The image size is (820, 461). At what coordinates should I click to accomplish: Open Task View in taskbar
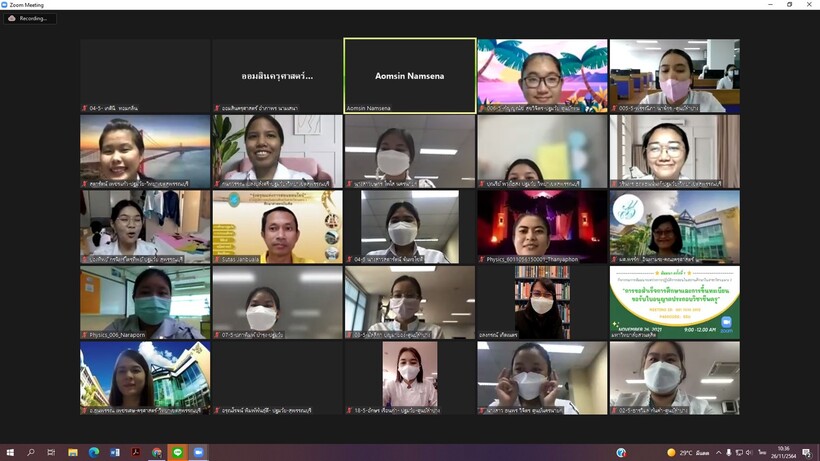[51, 452]
